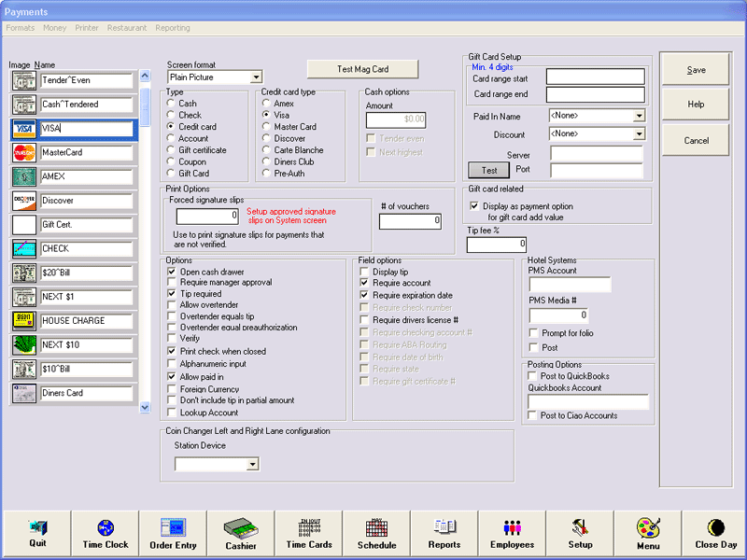
Task: Click the Test Mag Card button
Action: 362,69
